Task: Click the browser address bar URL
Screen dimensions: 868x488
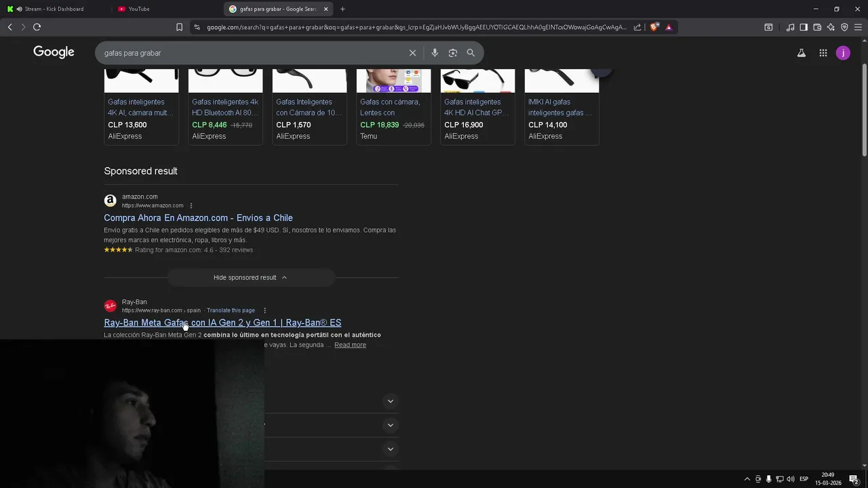Action: click(416, 27)
